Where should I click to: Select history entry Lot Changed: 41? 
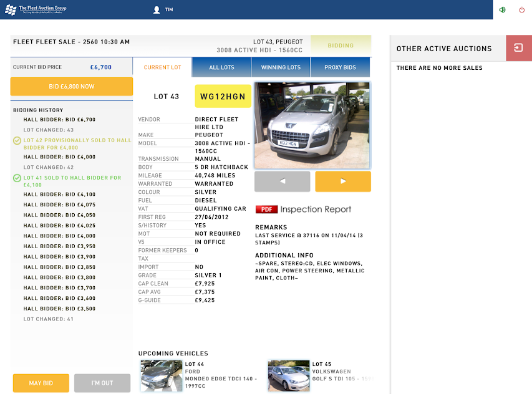click(49, 319)
